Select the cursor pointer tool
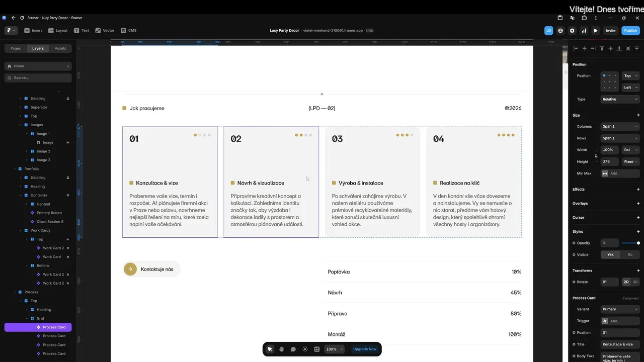 coord(270,349)
